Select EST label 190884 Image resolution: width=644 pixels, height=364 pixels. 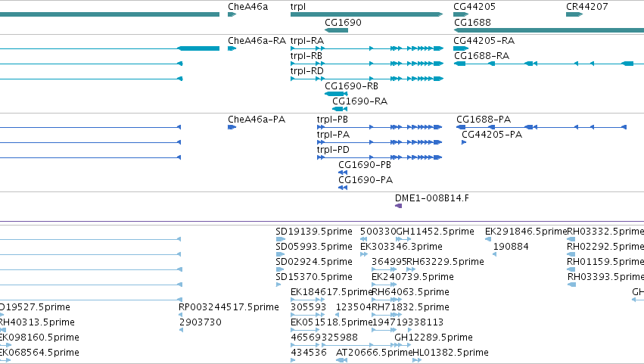point(511,247)
